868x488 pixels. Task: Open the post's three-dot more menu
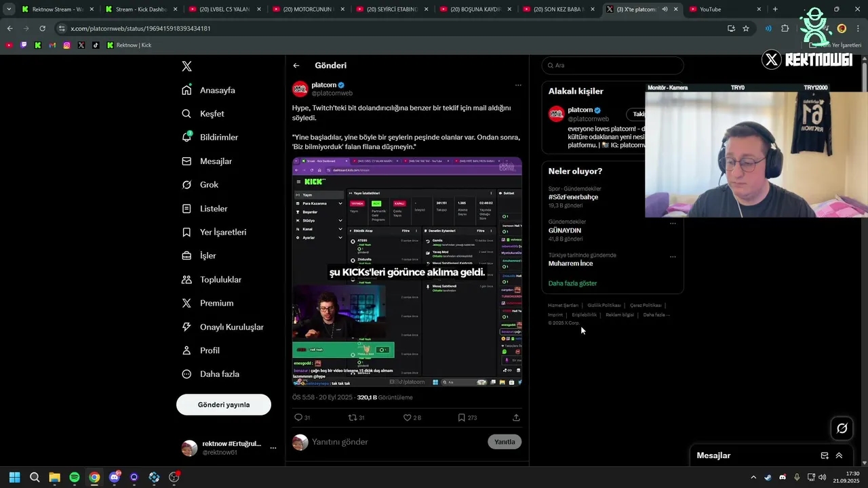point(518,85)
